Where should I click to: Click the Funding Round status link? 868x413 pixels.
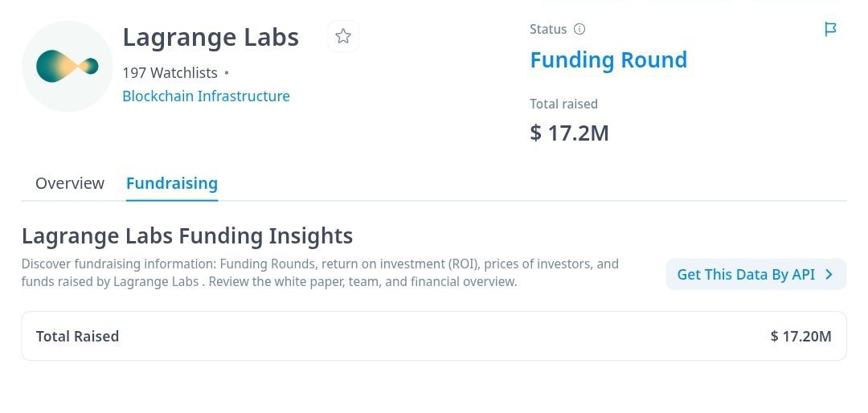(x=608, y=59)
